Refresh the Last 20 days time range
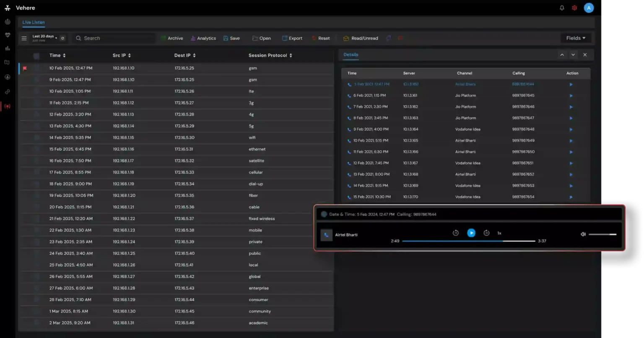The image size is (644, 338). tap(62, 38)
